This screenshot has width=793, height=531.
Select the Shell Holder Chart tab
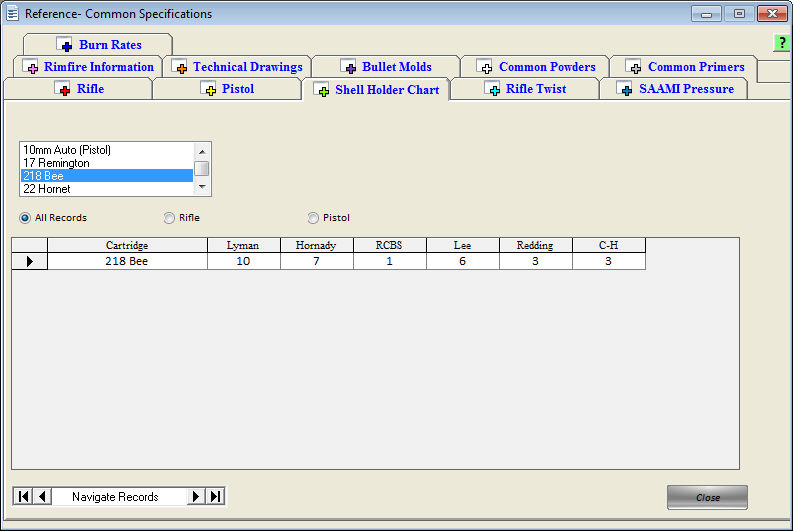[376, 90]
